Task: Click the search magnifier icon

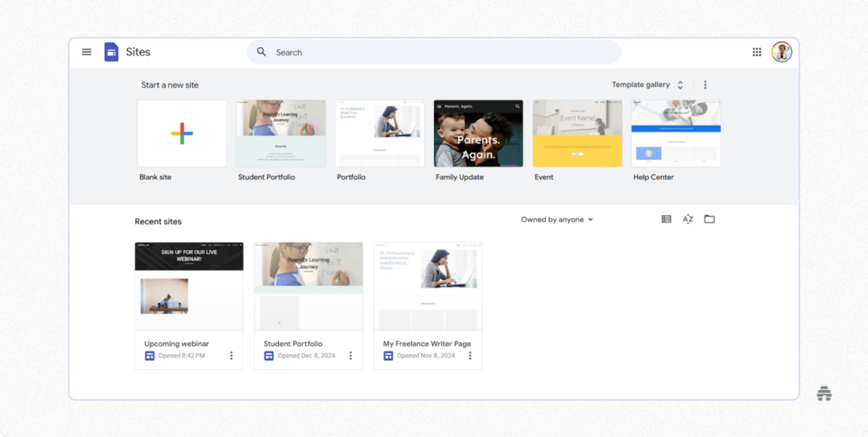Action: pyautogui.click(x=261, y=52)
